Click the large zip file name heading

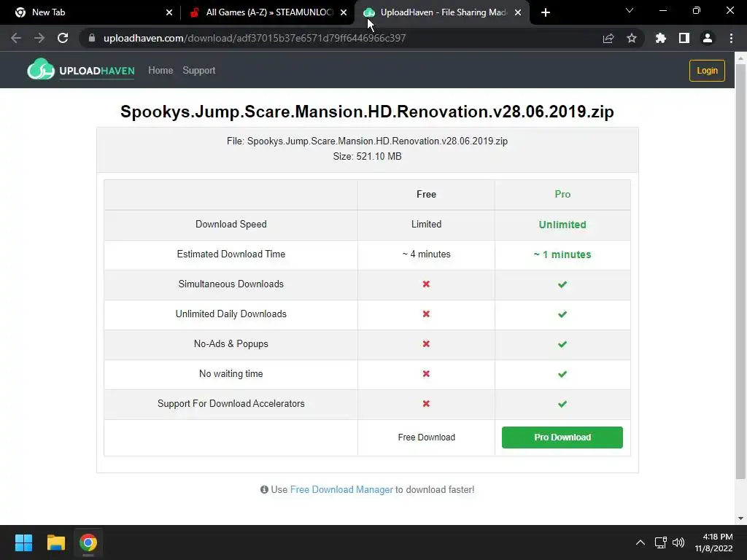(x=368, y=112)
